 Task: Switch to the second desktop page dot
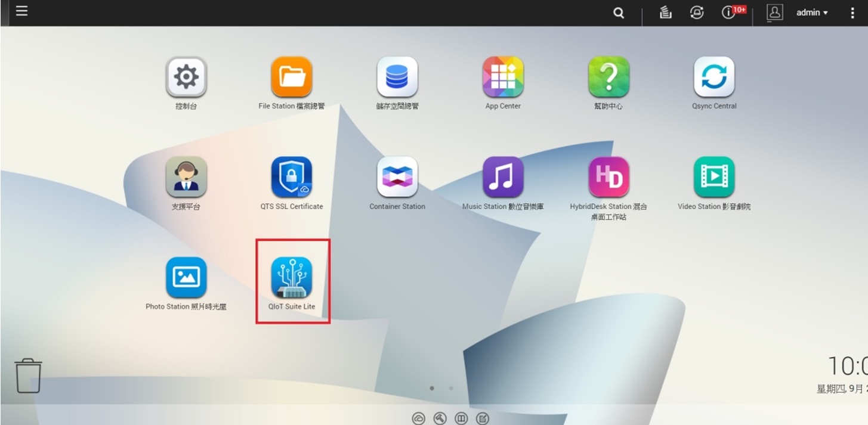(451, 388)
